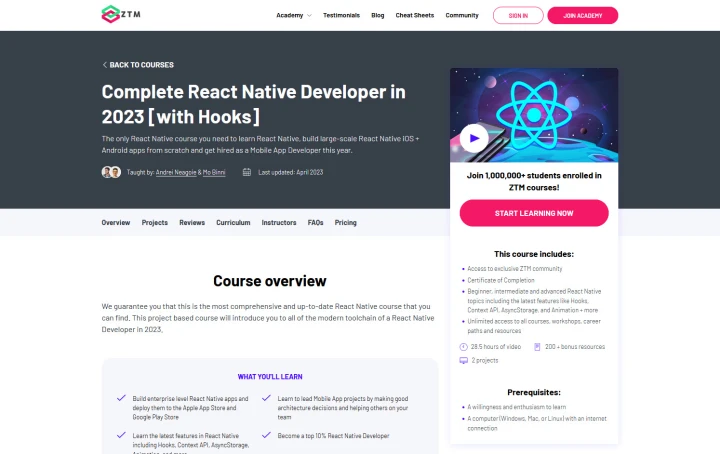Click the Prerequisites heading

pos(534,392)
